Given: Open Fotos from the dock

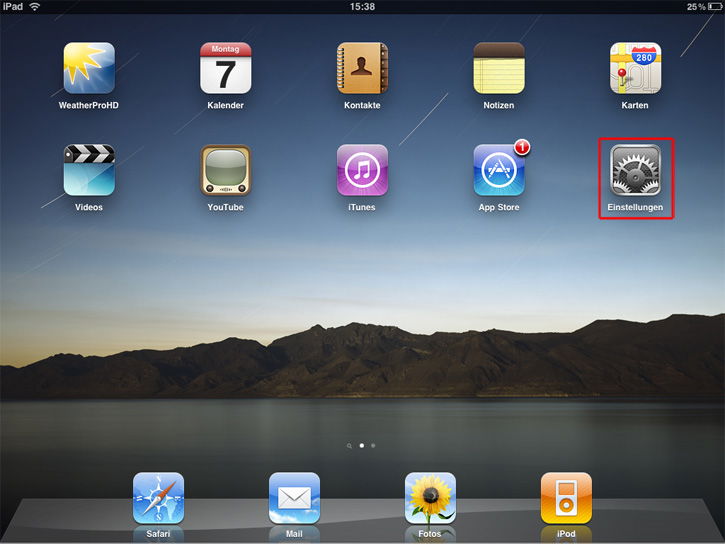Looking at the screenshot, I should (x=430, y=498).
